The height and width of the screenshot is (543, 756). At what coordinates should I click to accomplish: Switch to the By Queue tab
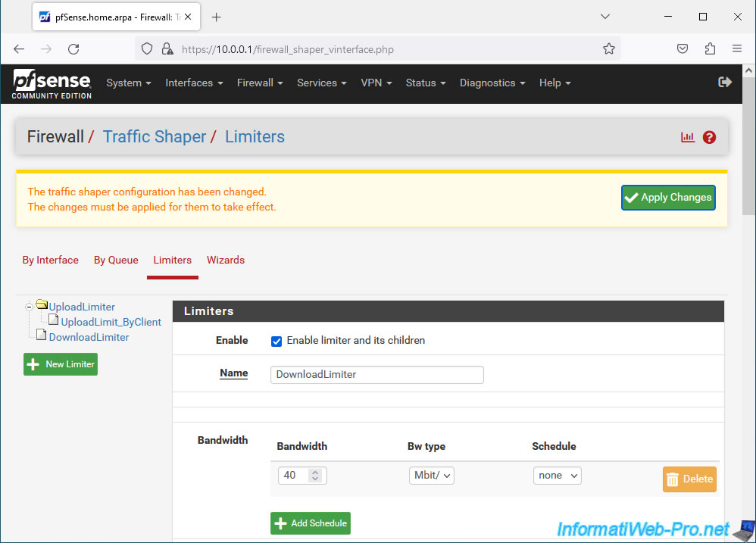(116, 261)
